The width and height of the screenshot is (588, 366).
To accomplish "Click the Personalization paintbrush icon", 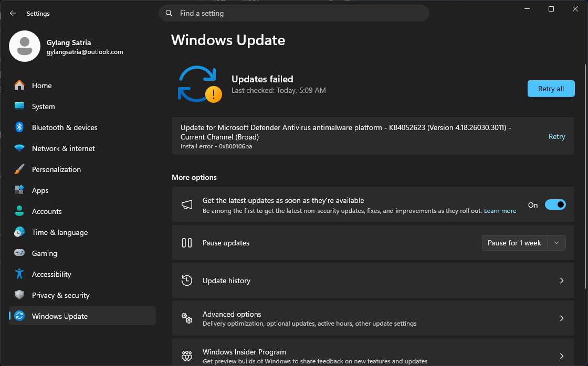I will coord(19,169).
